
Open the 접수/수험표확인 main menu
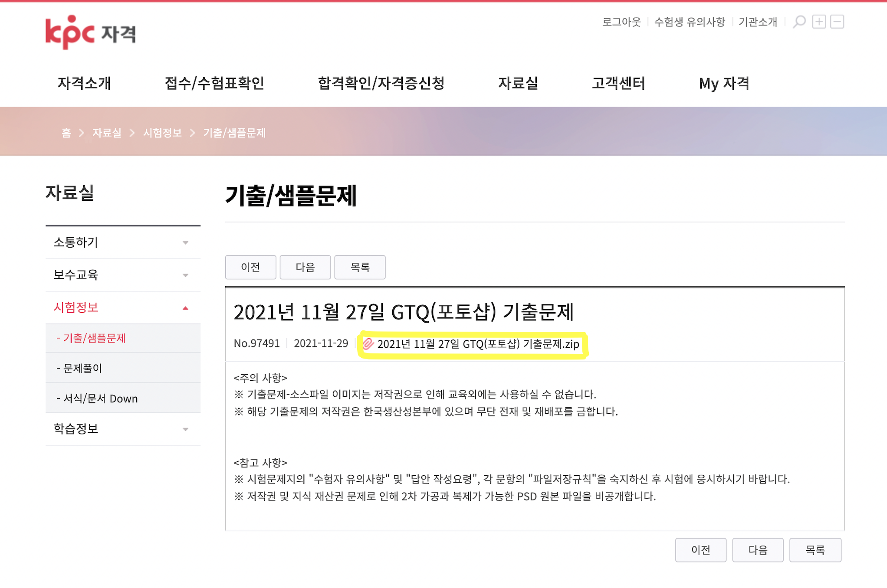214,83
